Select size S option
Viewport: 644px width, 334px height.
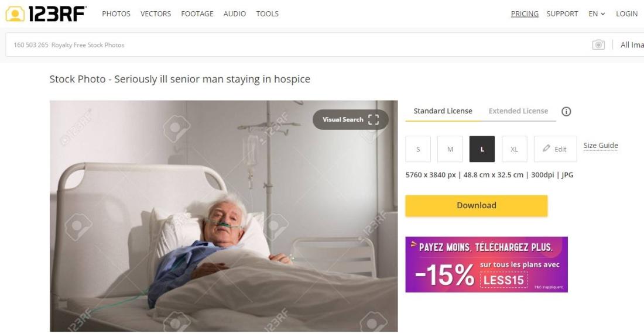pyautogui.click(x=418, y=149)
